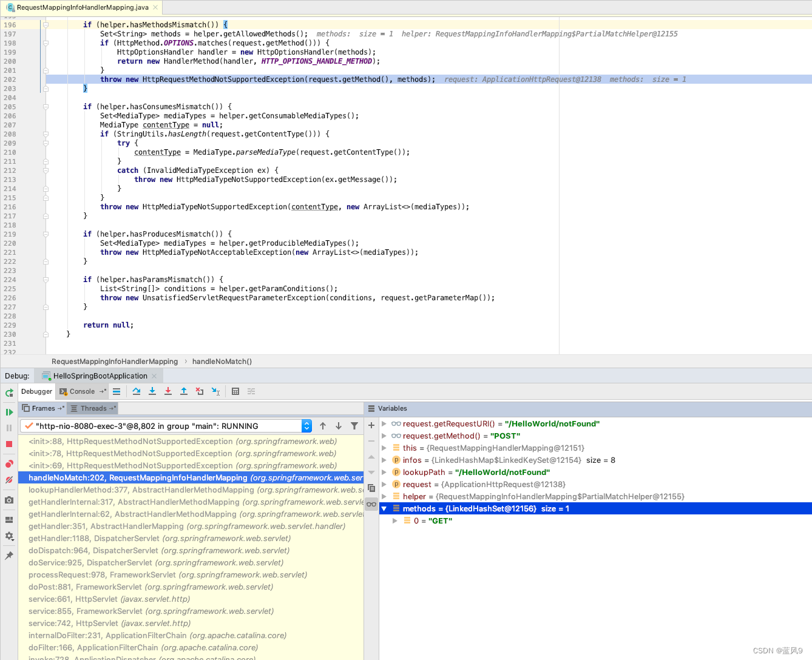The width and height of the screenshot is (812, 660).
Task: Switch to the Debugger tab
Action: click(36, 391)
